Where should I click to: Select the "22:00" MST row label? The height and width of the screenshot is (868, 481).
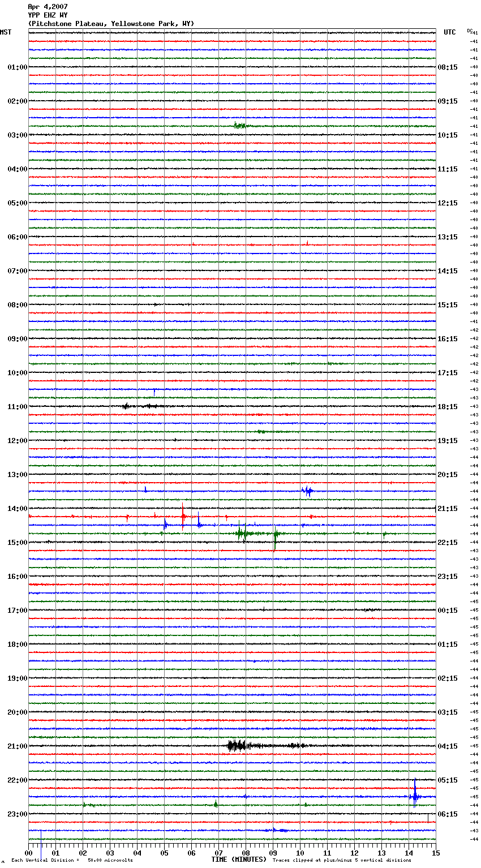18,780
